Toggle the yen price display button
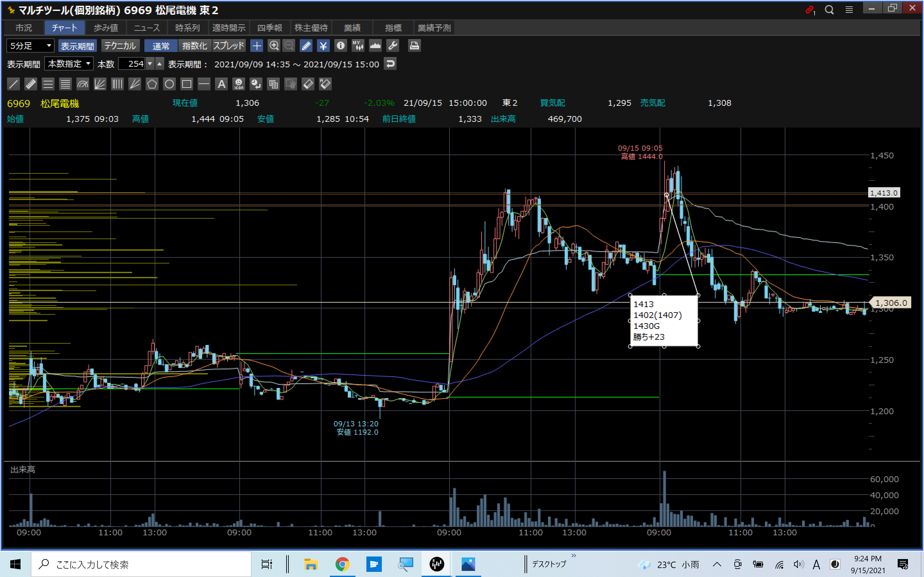The height and width of the screenshot is (577, 924). (323, 46)
